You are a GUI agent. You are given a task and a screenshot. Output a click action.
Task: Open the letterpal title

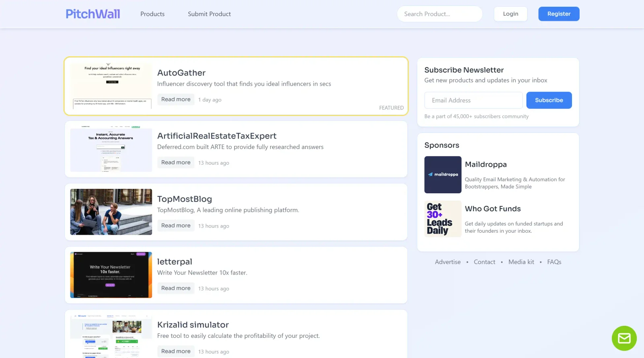[175, 262]
